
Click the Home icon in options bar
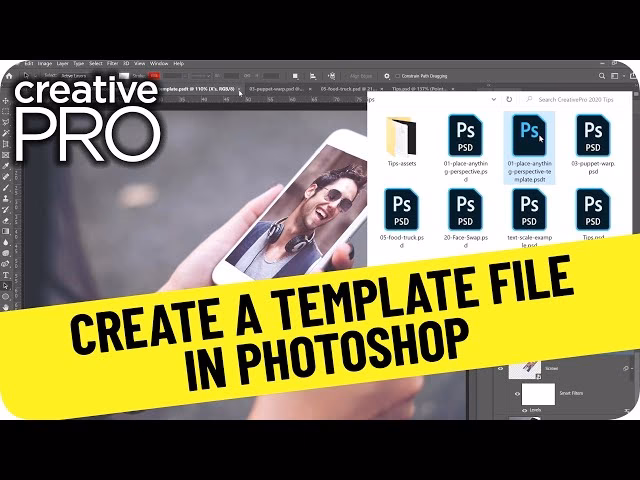pyautogui.click(x=9, y=76)
